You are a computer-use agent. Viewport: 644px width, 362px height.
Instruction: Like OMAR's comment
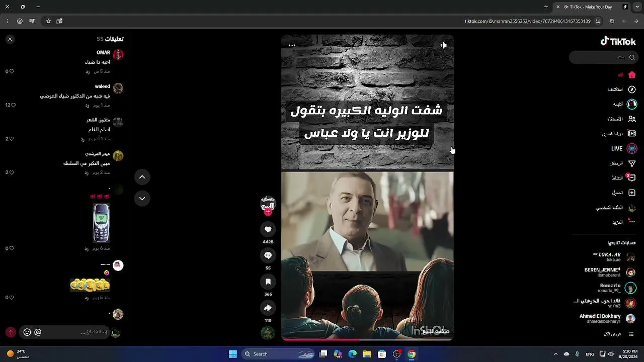(12, 71)
